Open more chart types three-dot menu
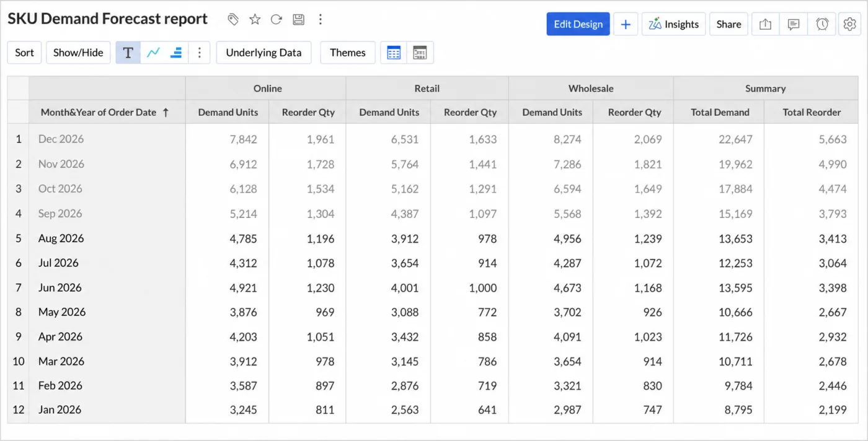Viewport: 868px width, 441px height. (199, 53)
